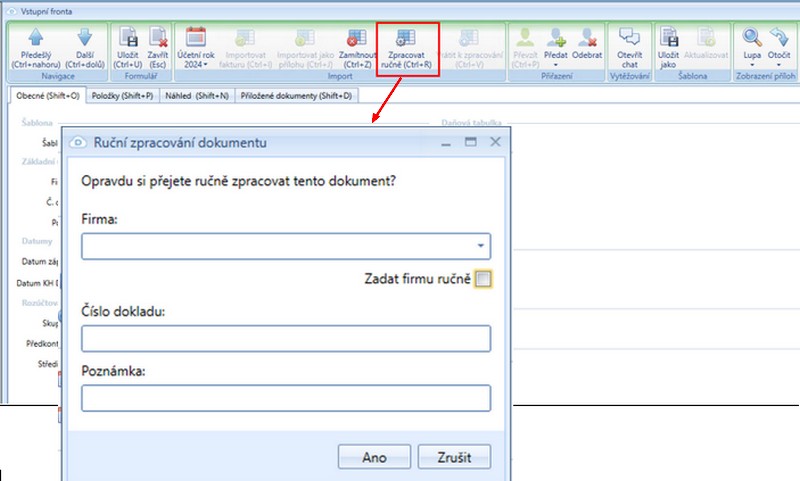
Task: Open chat with Otevřít chat icon
Action: 629,38
